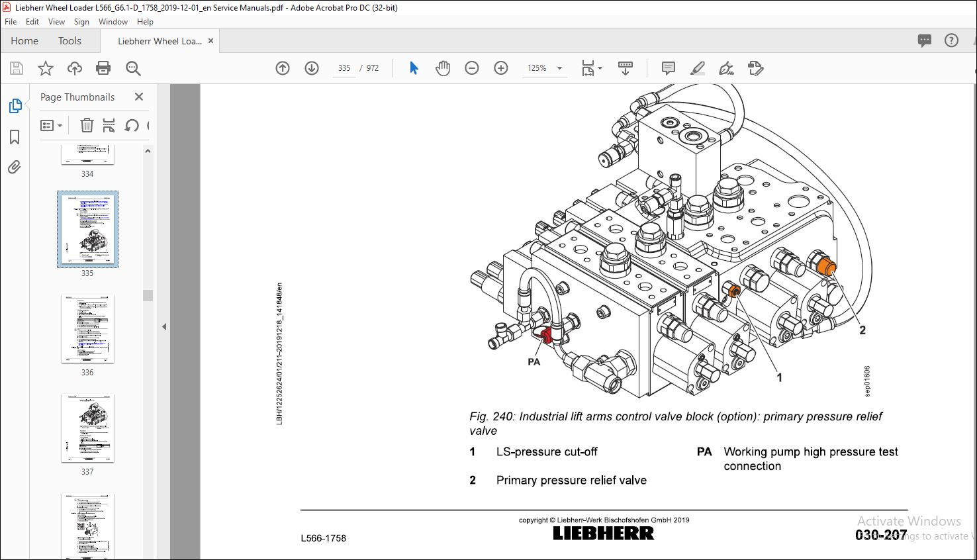977x560 pixels.
Task: Open the find text magnifier icon
Action: click(x=133, y=68)
